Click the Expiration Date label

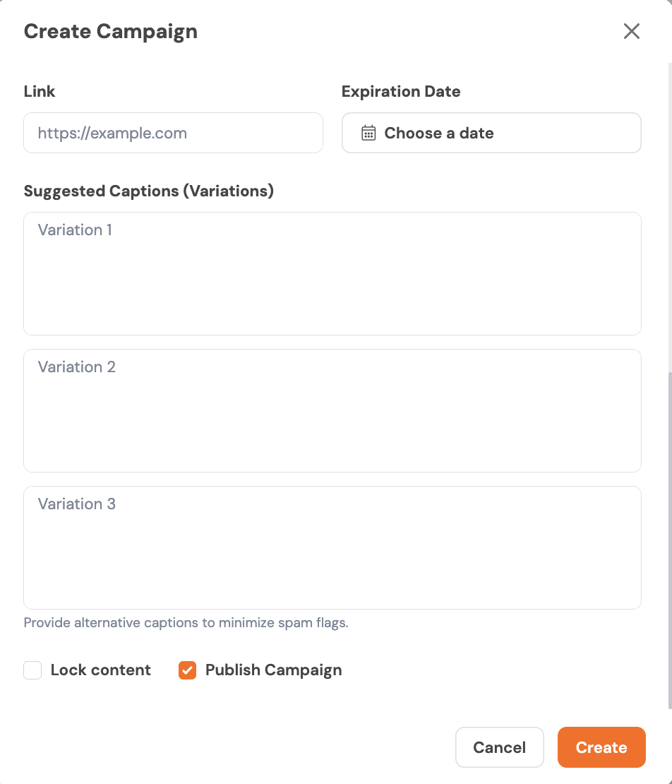coord(400,91)
